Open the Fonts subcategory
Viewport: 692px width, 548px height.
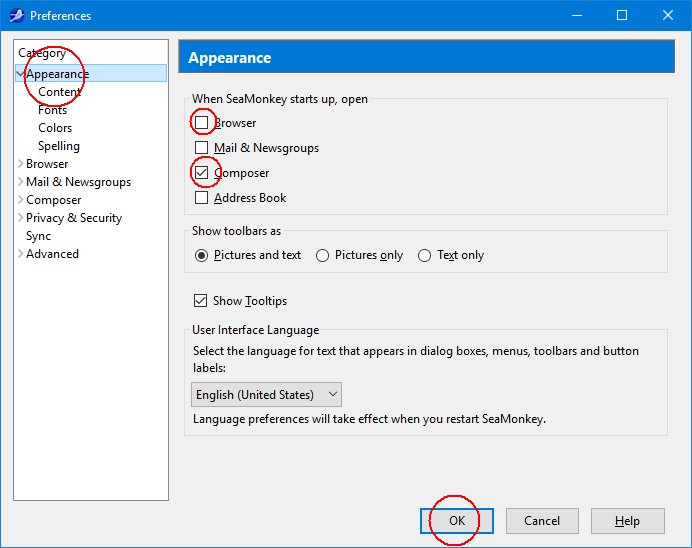[53, 110]
